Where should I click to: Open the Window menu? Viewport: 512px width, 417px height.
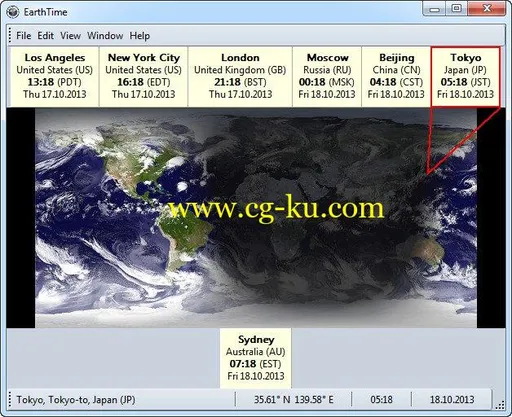coord(105,35)
